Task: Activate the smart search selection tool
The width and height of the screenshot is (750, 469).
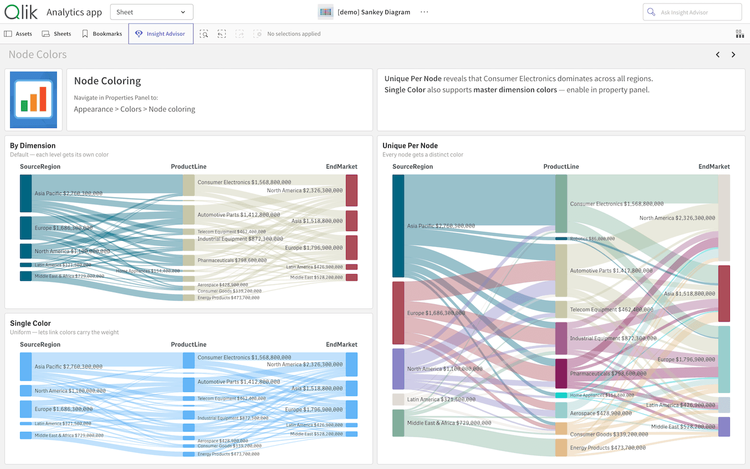Action: (204, 34)
